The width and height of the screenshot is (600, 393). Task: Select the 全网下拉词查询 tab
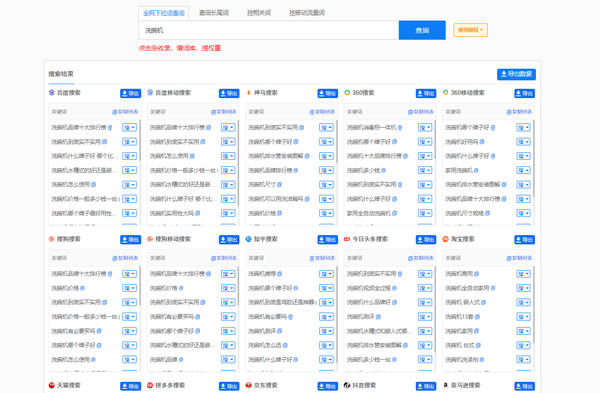tap(163, 13)
